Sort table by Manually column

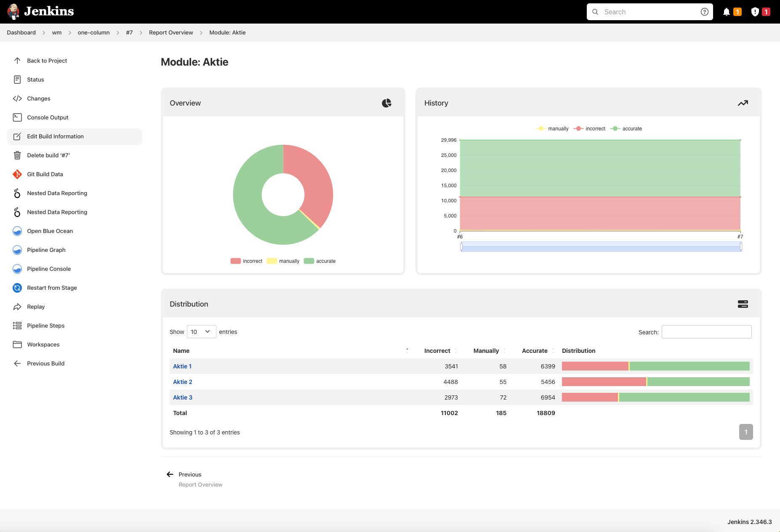489,351
